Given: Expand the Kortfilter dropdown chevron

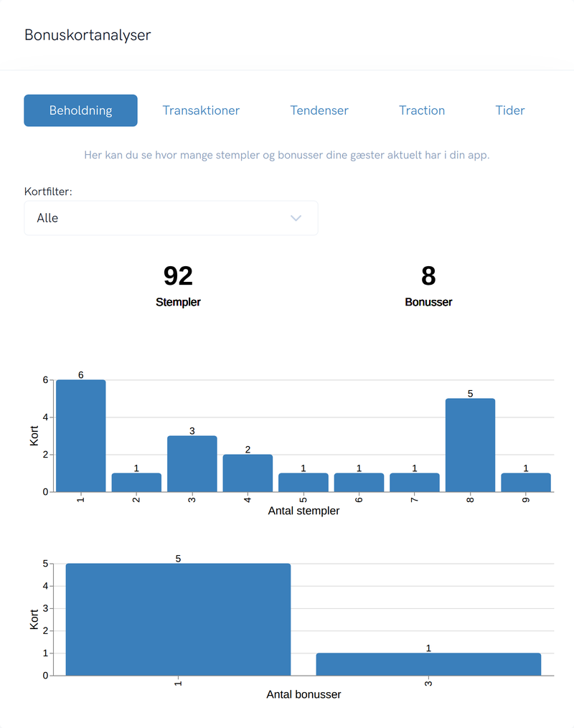Looking at the screenshot, I should point(296,218).
